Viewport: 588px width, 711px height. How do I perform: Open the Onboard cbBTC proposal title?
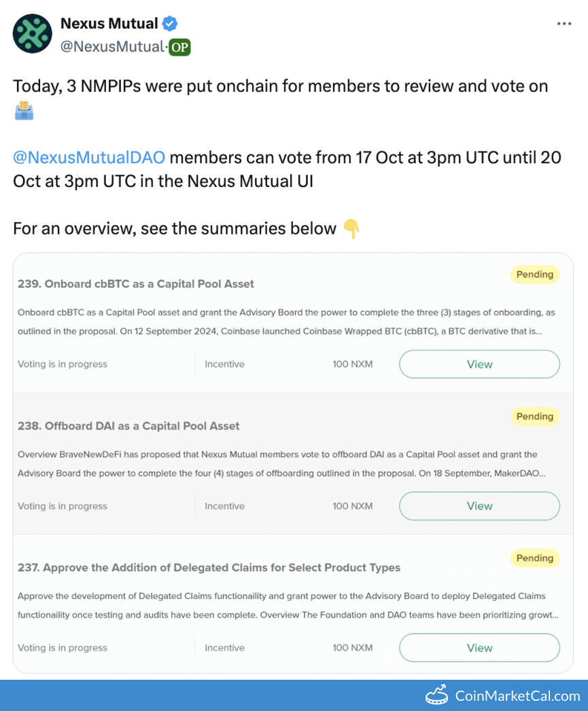136,283
